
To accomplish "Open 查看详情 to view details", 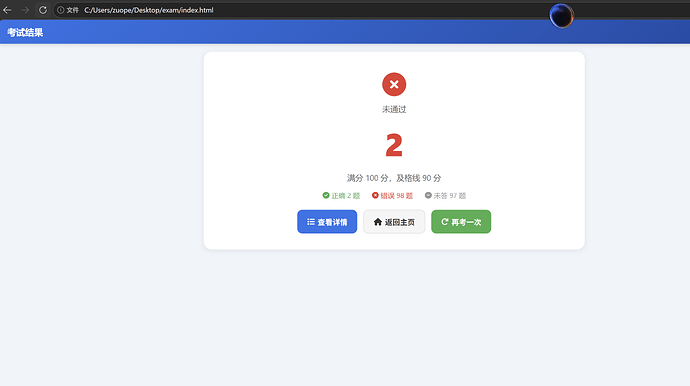I will click(x=327, y=221).
